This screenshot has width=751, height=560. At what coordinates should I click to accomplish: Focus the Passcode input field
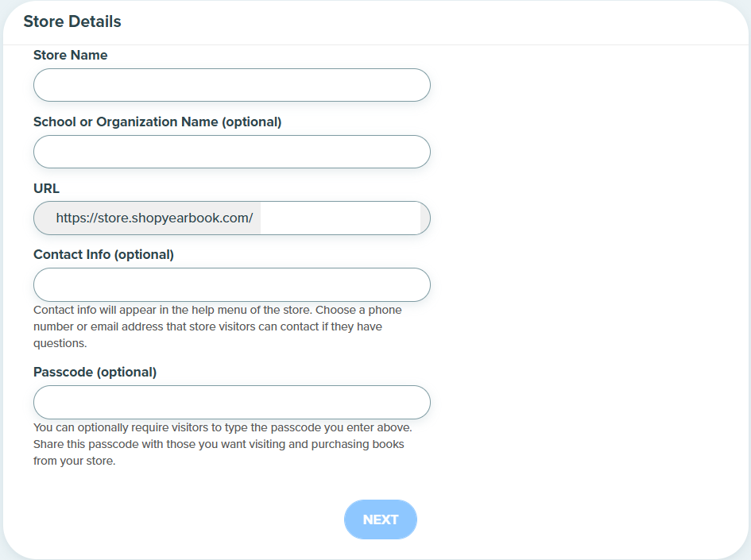coord(232,402)
